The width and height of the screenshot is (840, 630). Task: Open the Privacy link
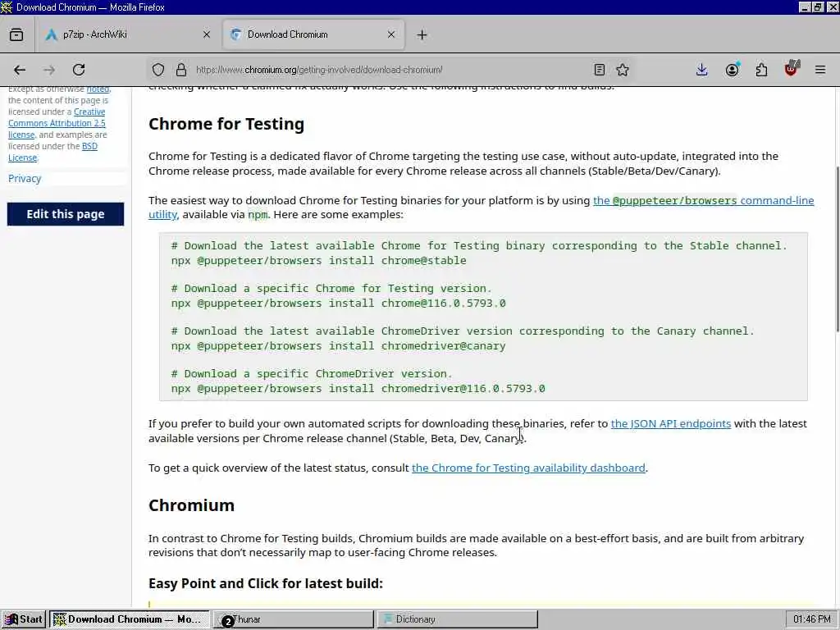pos(25,178)
